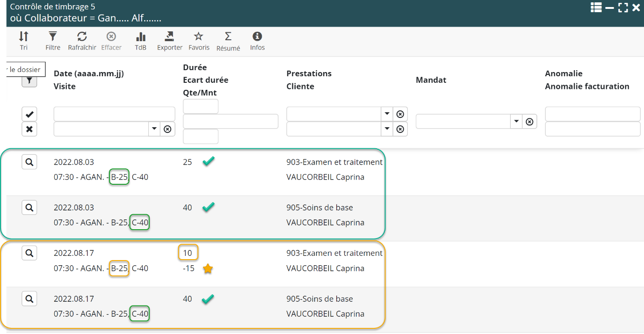Viewport: 644px width, 334px height.
Task: Expand the Visite filter dropdown
Action: click(154, 129)
